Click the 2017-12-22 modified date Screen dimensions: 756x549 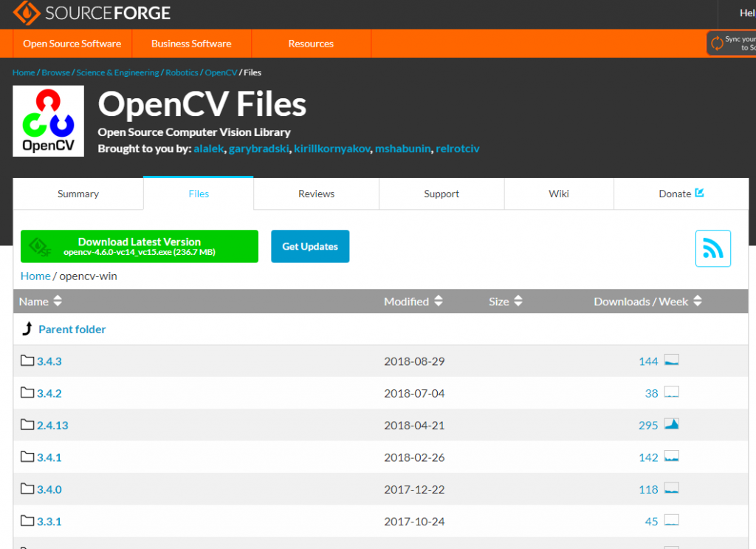[x=414, y=490]
